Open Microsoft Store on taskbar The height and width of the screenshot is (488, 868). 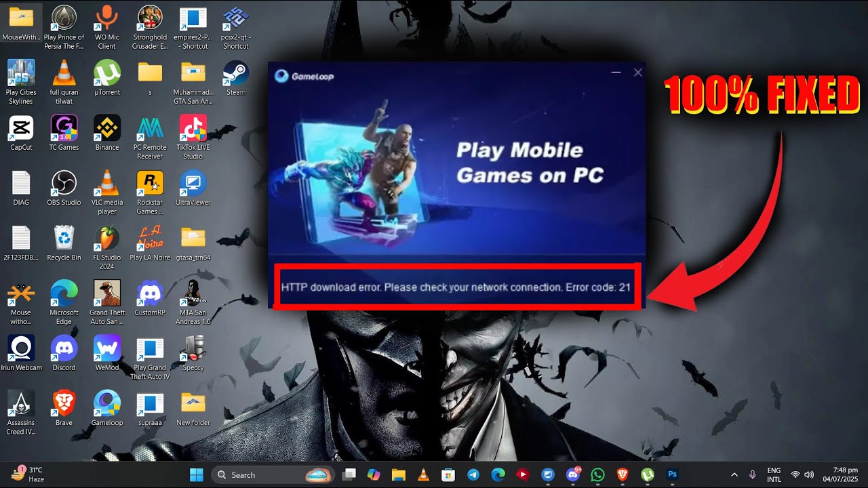[x=448, y=474]
